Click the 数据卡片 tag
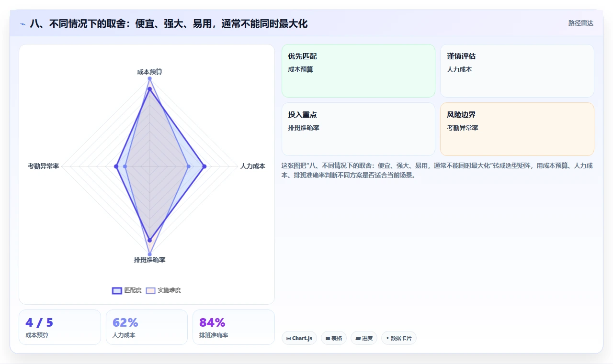This screenshot has height=364, width=613. [399, 338]
